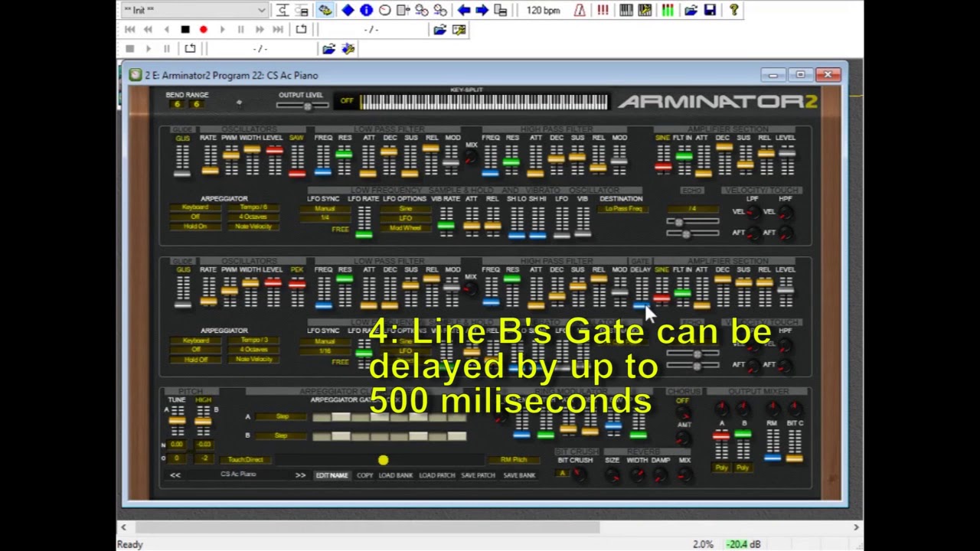The width and height of the screenshot is (980, 551).
Task: Click the blue diamond toolbar icon
Action: tap(348, 10)
